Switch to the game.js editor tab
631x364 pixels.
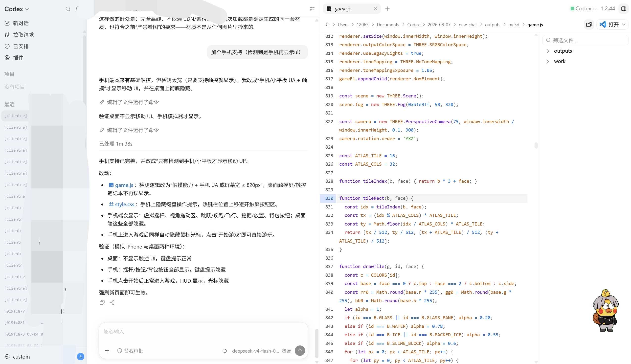352,9
